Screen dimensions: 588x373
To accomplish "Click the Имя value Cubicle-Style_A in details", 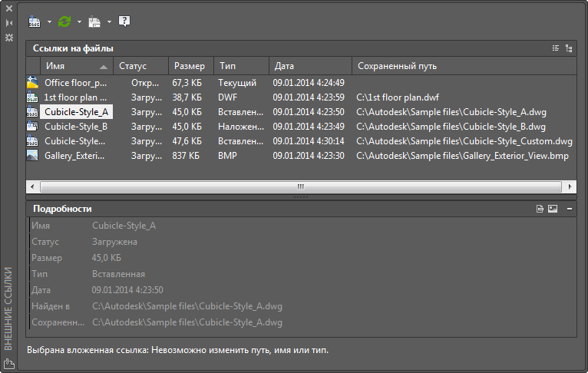I will point(124,226).
